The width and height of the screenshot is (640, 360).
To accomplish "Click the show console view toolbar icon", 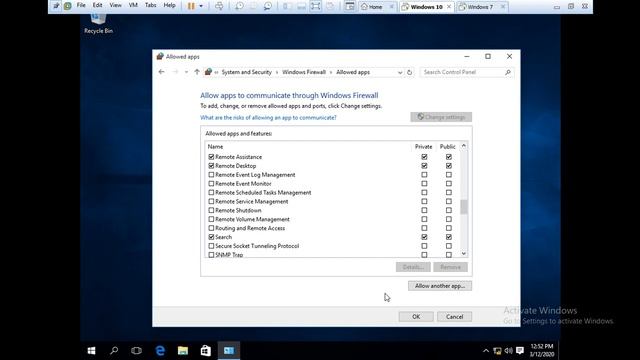I will (x=349, y=6).
